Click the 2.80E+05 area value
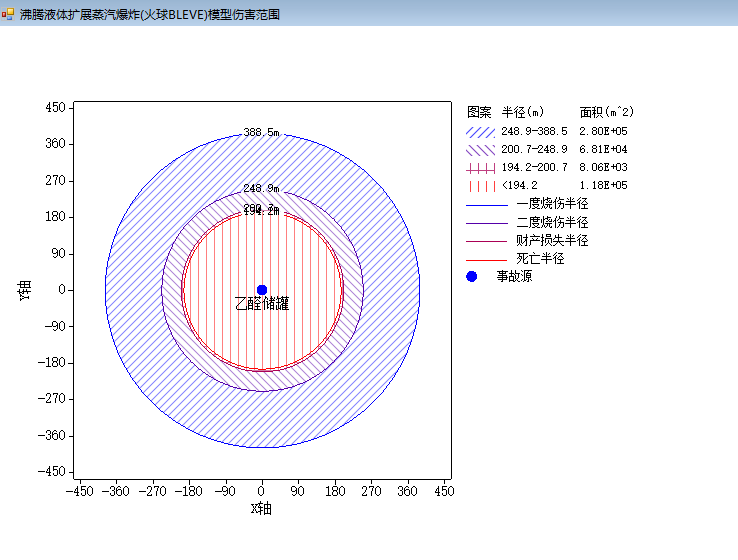738x560 pixels. (x=603, y=131)
